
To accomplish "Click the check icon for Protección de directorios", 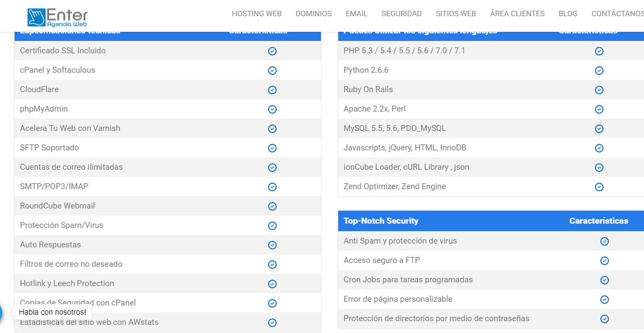I will coord(604,319).
